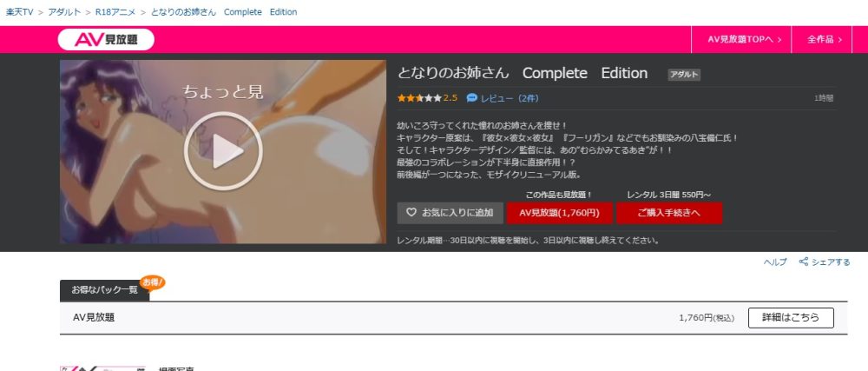The width and height of the screenshot is (868, 371).
Task: Play the ちょっと見 preview video
Action: click(222, 151)
